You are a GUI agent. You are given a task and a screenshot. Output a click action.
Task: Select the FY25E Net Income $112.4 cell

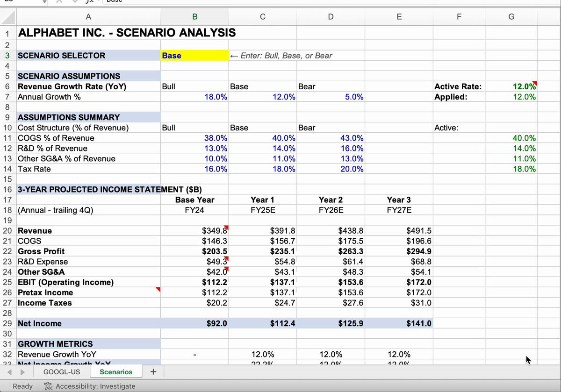[263, 323]
